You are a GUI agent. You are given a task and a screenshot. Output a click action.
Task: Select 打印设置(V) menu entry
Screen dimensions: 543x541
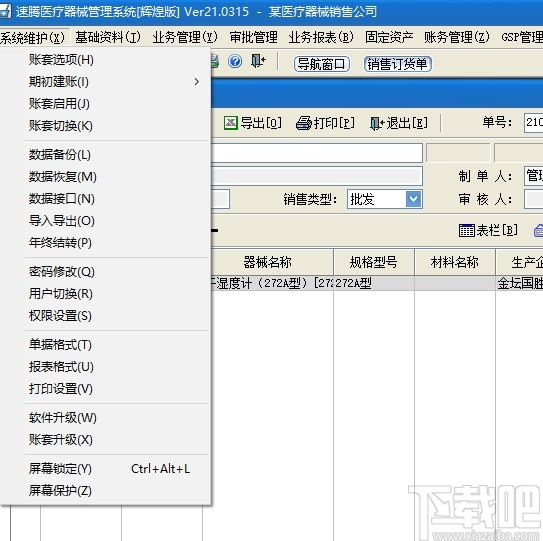point(106,389)
